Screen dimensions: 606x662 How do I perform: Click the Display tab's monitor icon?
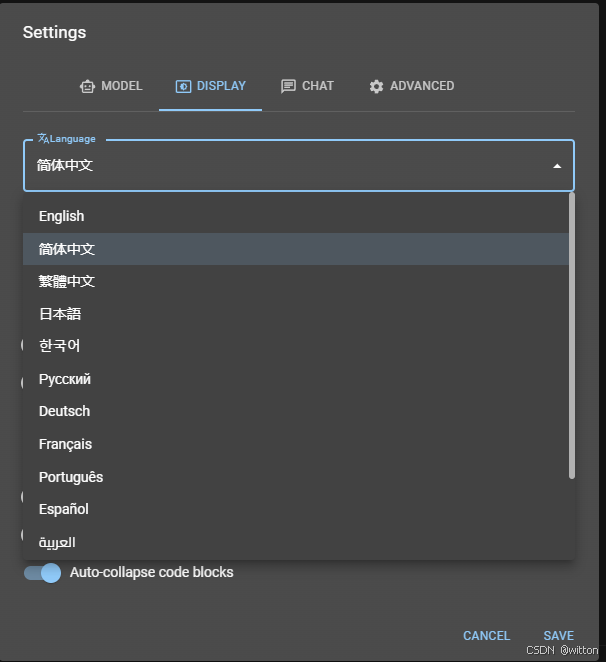pos(183,86)
